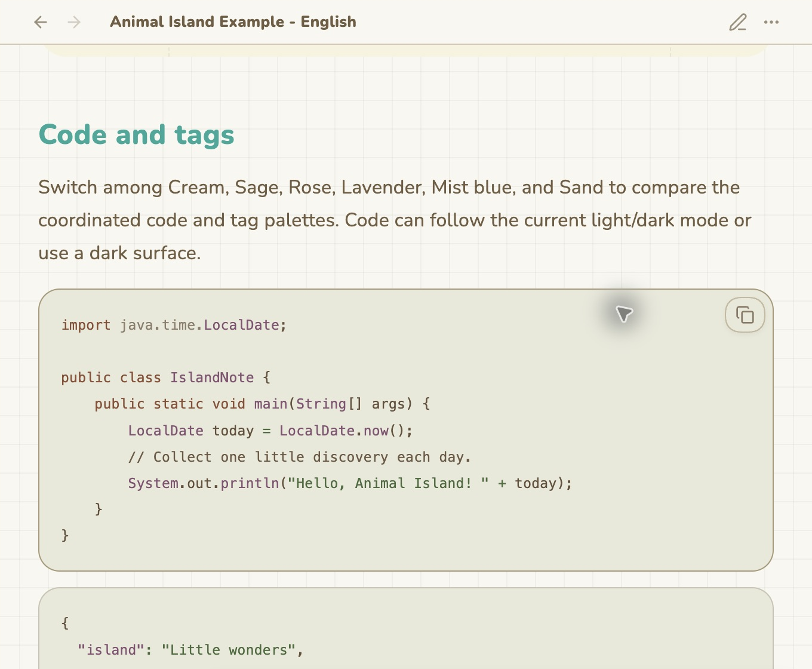This screenshot has width=812, height=669.
Task: Click the public static void main line
Action: point(263,404)
